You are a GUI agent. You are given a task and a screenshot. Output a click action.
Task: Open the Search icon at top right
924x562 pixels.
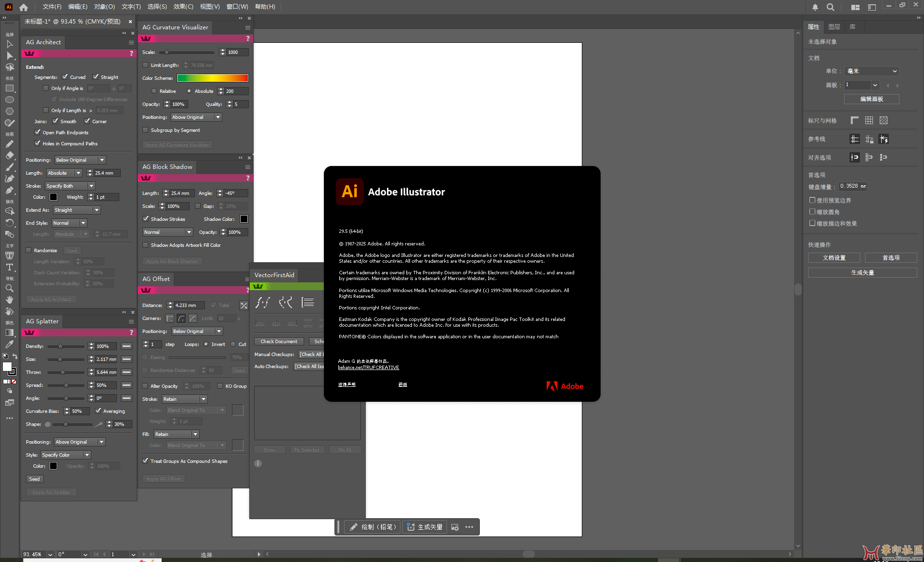tap(831, 7)
